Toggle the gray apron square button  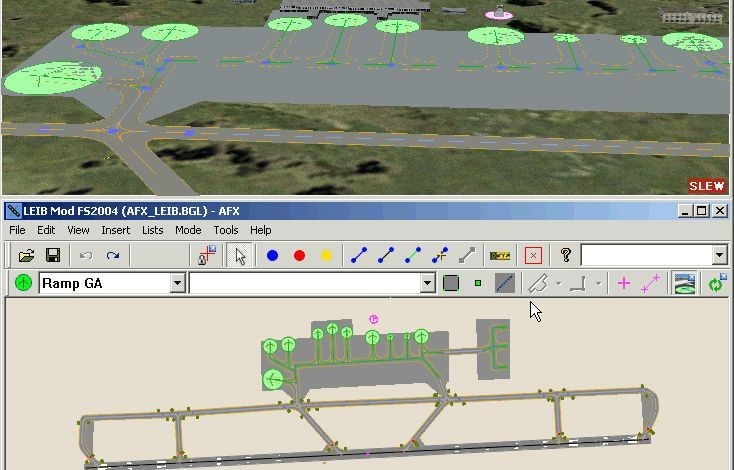451,284
